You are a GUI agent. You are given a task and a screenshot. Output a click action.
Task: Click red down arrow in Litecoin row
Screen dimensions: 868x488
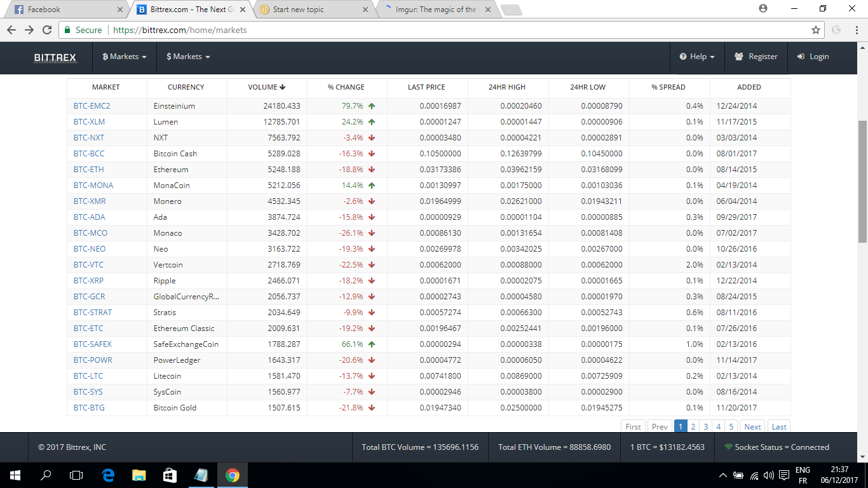point(372,376)
